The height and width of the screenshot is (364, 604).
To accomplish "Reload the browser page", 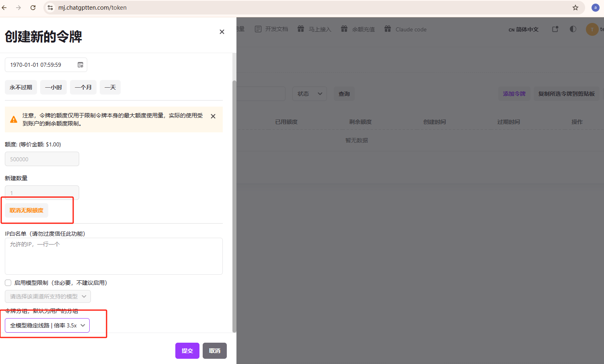I will point(33,8).
